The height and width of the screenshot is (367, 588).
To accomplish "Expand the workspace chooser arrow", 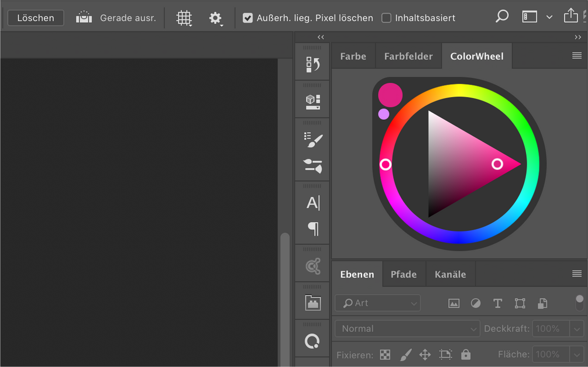I will 549,17.
